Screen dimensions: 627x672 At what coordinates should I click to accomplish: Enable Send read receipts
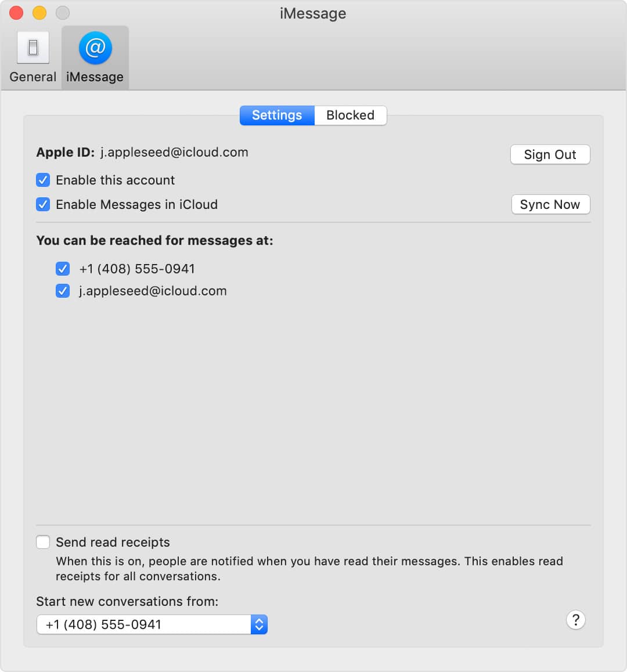[43, 541]
